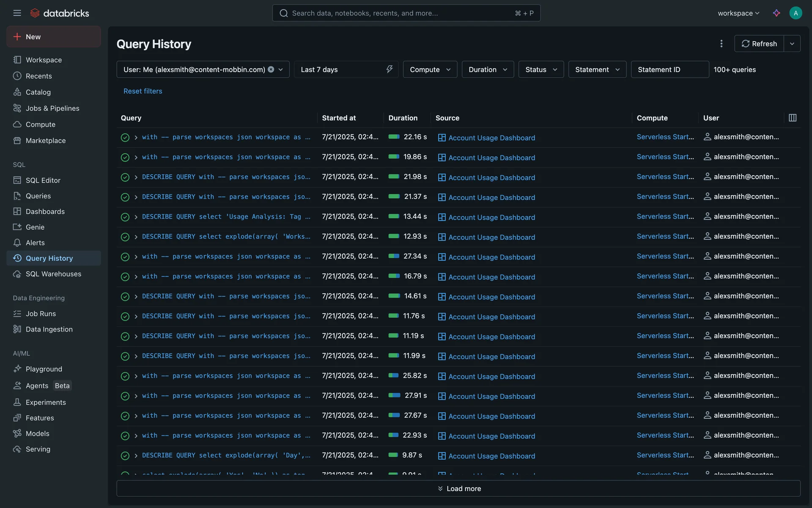Click the hamburger menu icon

(17, 13)
